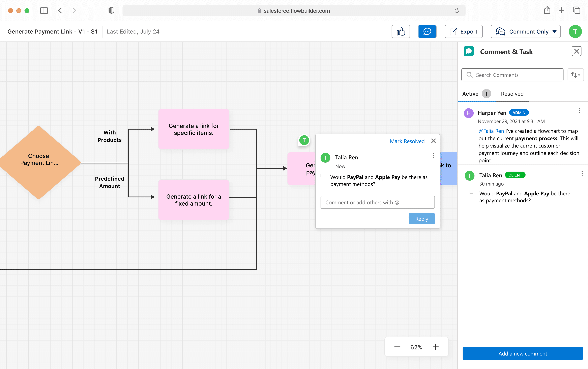The height and width of the screenshot is (369, 588).
Task: Toggle the comments panel chat icon
Action: tap(427, 31)
